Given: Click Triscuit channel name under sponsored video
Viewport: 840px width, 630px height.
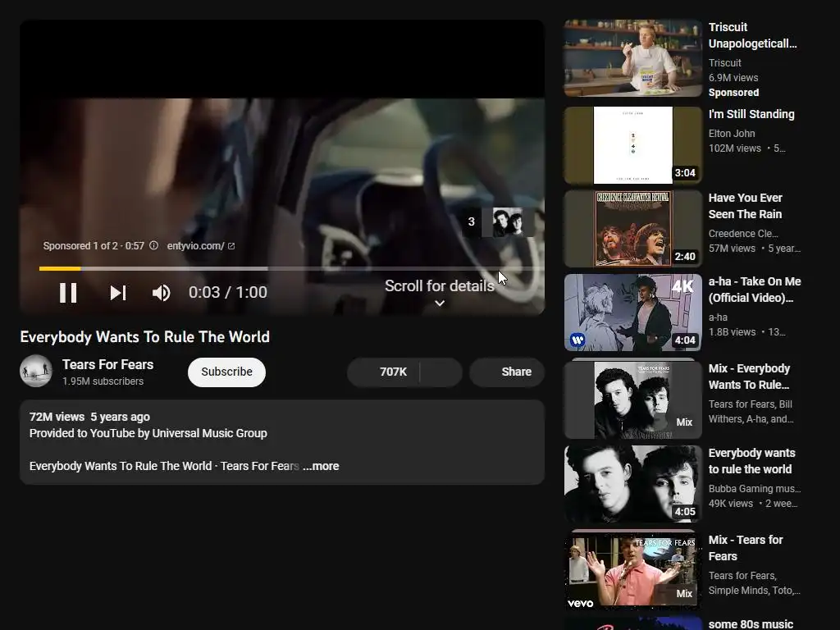Looking at the screenshot, I should pyautogui.click(x=725, y=62).
